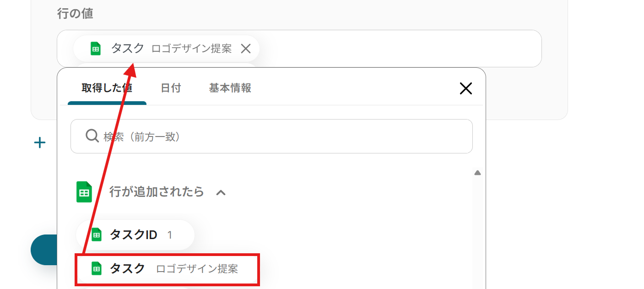Click the partially hidden teal button at bottom left
The width and height of the screenshot is (644, 289).
(43, 250)
